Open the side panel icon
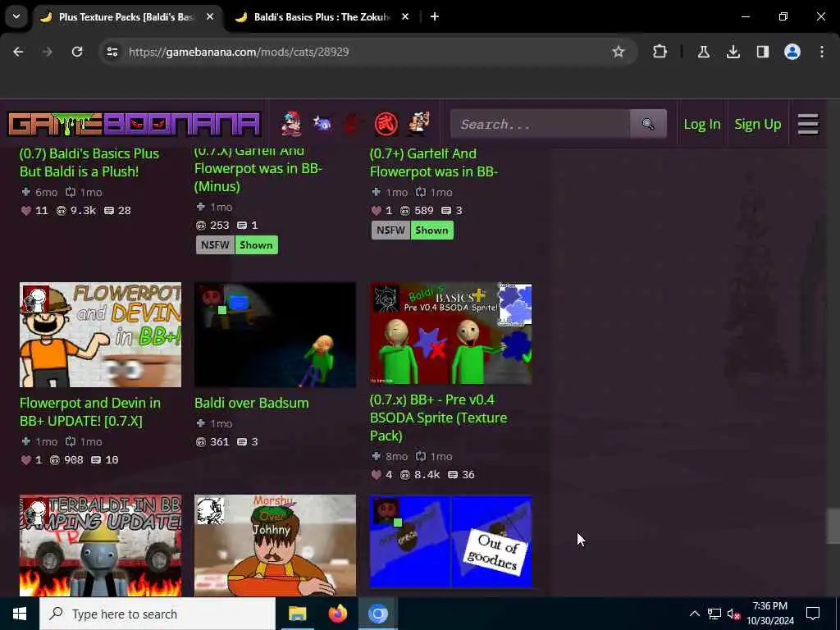 (x=762, y=52)
